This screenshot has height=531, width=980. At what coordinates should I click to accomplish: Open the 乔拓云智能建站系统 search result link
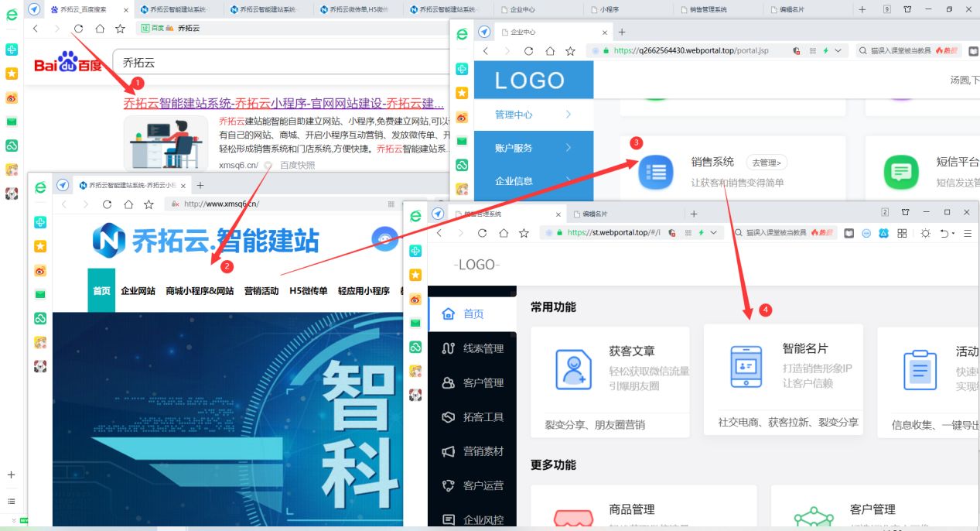click(x=284, y=104)
